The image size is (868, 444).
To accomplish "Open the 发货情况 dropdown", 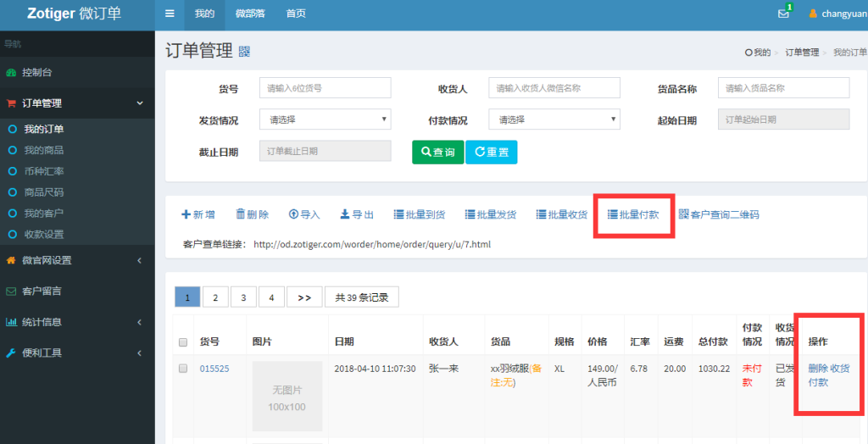I will point(325,119).
